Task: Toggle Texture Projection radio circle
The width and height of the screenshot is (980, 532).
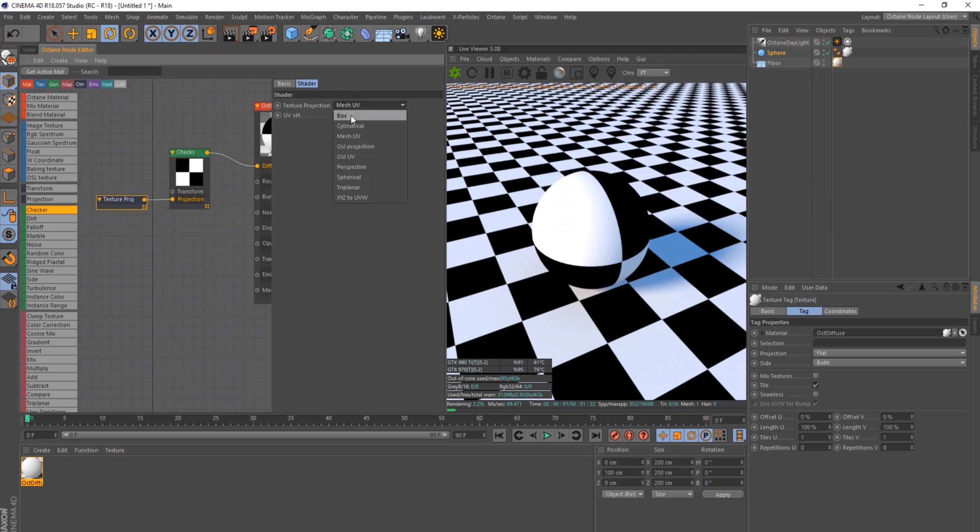Action: 278,106
